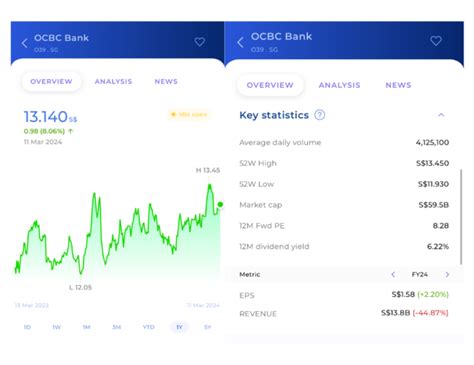Viewport: 474px width, 365px height.
Task: Favorite OCBC Bank on left screen heart
Action: point(200,42)
